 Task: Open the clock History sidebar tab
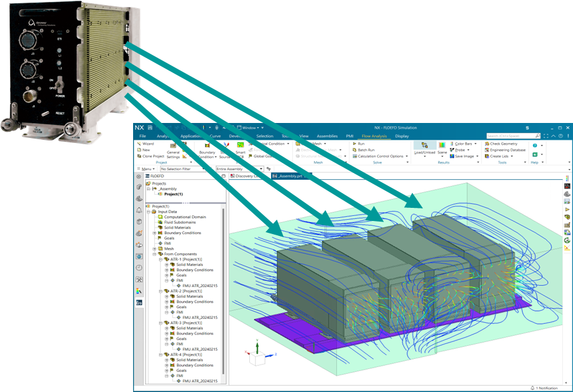139,268
